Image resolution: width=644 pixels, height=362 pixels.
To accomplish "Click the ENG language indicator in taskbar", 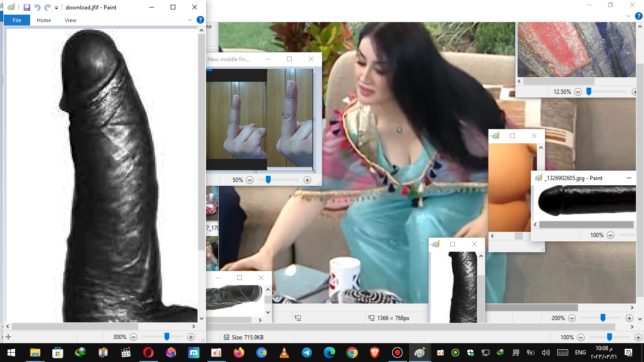I will pyautogui.click(x=580, y=353).
